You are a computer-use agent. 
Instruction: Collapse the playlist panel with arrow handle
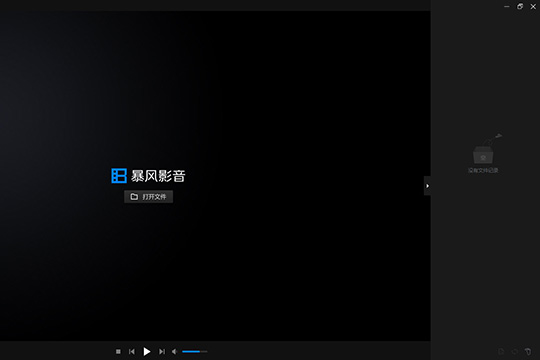coord(427,186)
